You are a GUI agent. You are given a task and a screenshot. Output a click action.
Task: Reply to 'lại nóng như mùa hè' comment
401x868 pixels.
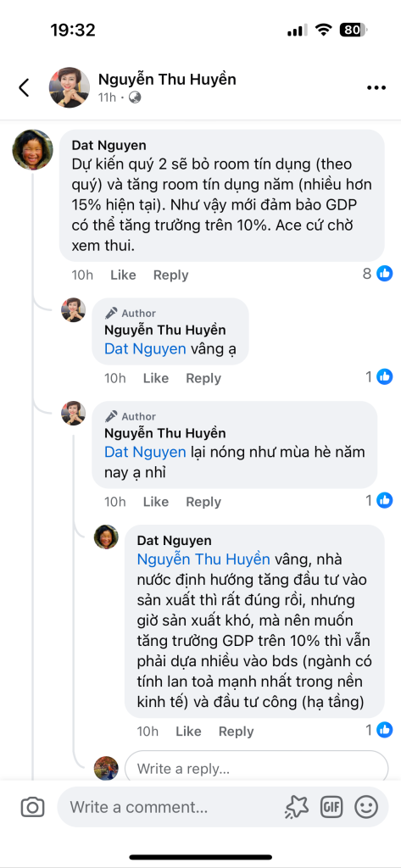pos(203,502)
